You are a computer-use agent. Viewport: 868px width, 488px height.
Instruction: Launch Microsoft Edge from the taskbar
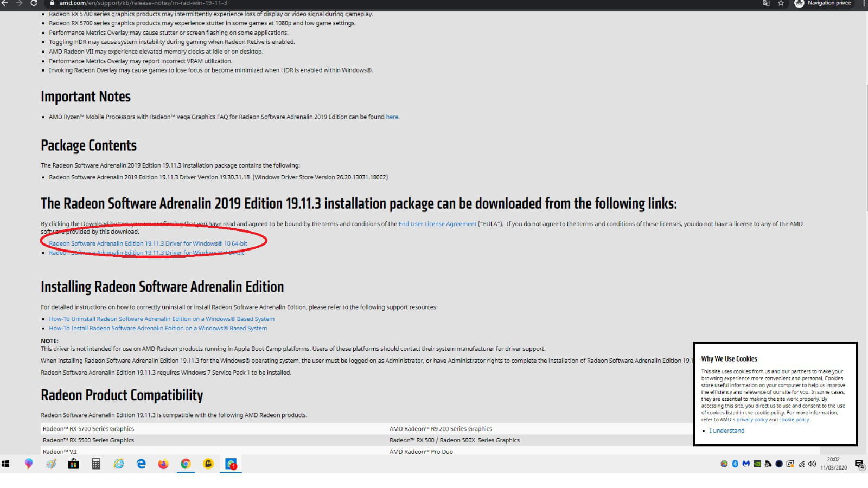[141, 464]
